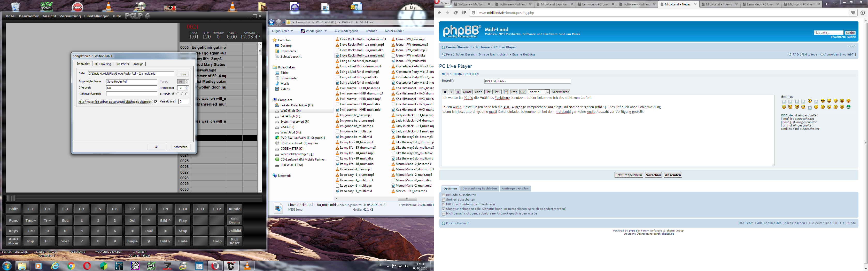The image size is (868, 271).
Task: Click the Absenden submit button
Action: pos(672,175)
